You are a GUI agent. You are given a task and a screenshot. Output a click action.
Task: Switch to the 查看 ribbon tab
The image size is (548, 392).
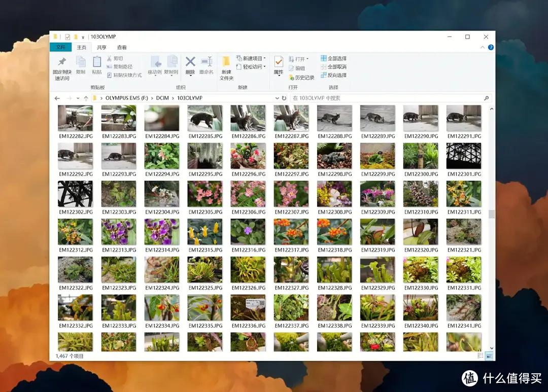[x=122, y=47]
